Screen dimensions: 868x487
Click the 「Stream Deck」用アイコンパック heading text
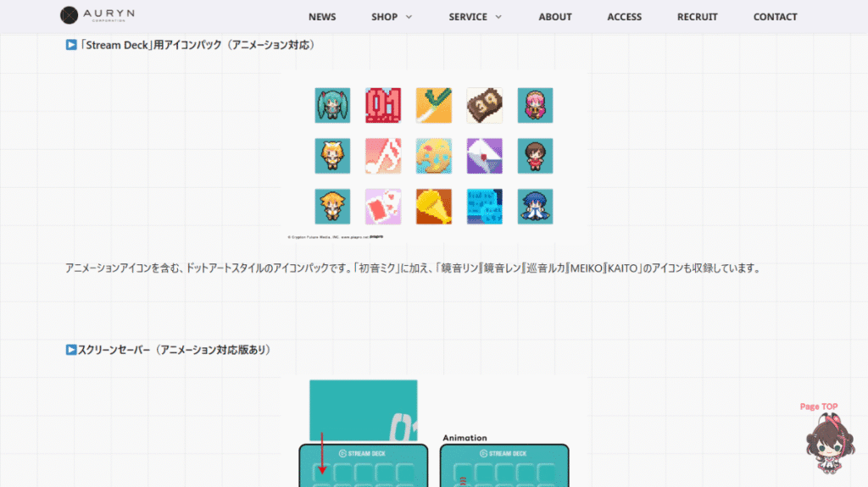(197, 45)
